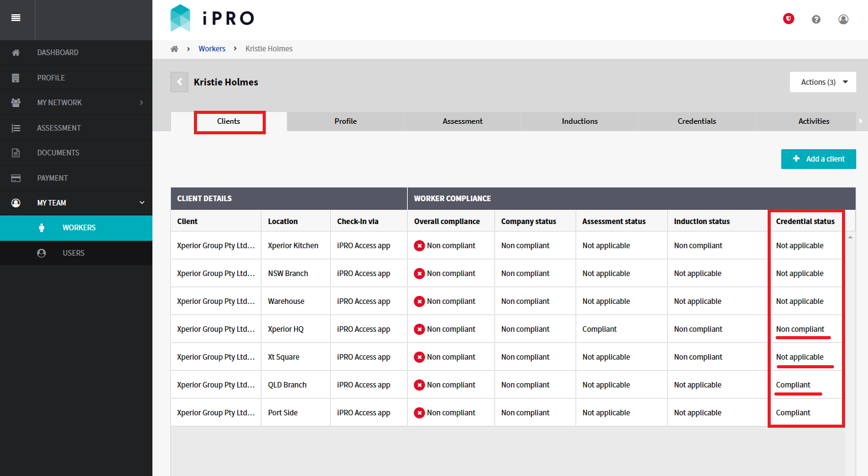Click the Assessment list icon in sidebar

coord(16,128)
